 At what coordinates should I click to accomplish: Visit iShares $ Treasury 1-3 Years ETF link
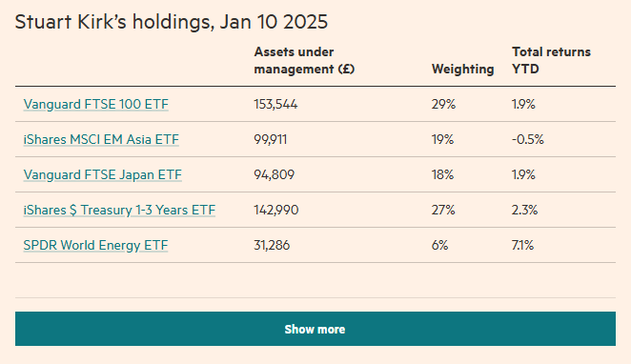pos(119,210)
